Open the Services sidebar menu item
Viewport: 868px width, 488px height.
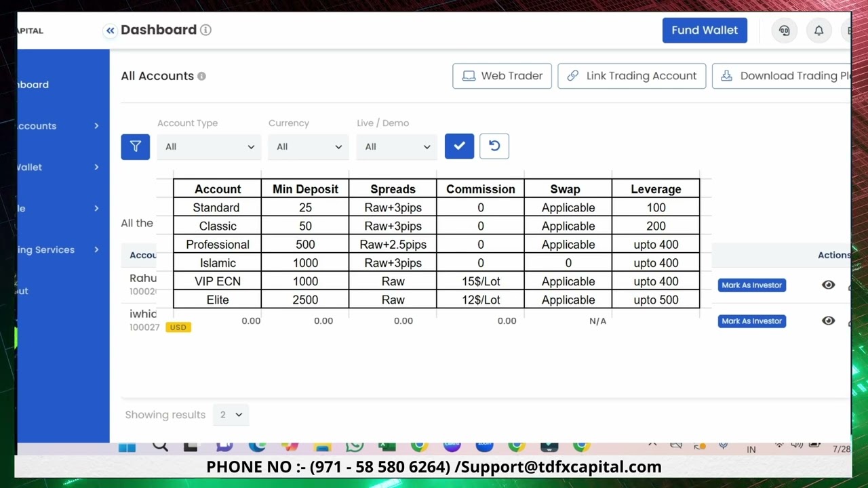pyautogui.click(x=62, y=250)
